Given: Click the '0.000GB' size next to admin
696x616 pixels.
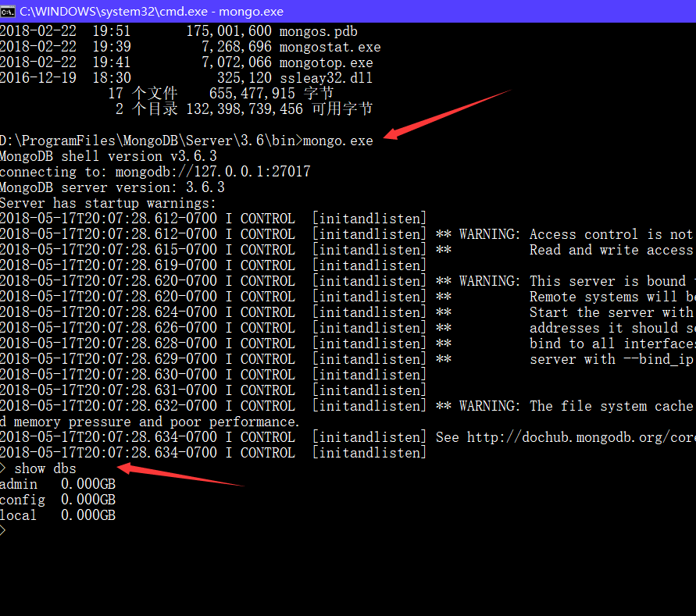Looking at the screenshot, I should tap(88, 484).
